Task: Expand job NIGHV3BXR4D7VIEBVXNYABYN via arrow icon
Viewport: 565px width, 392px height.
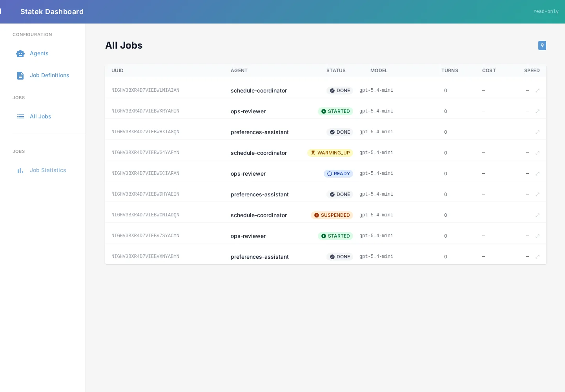Action: 538,257
